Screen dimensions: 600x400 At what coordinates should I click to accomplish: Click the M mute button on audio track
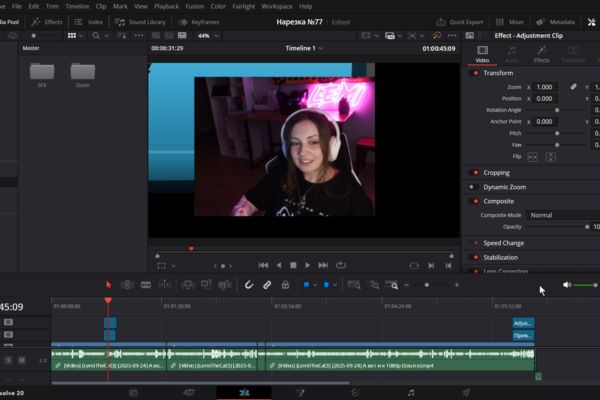[x=22, y=360]
